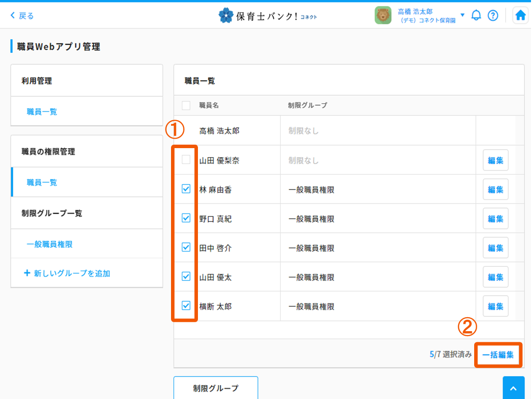This screenshot has width=532, height=399.
Task: Edit the 田中 啓介 row
Action: pyautogui.click(x=495, y=248)
